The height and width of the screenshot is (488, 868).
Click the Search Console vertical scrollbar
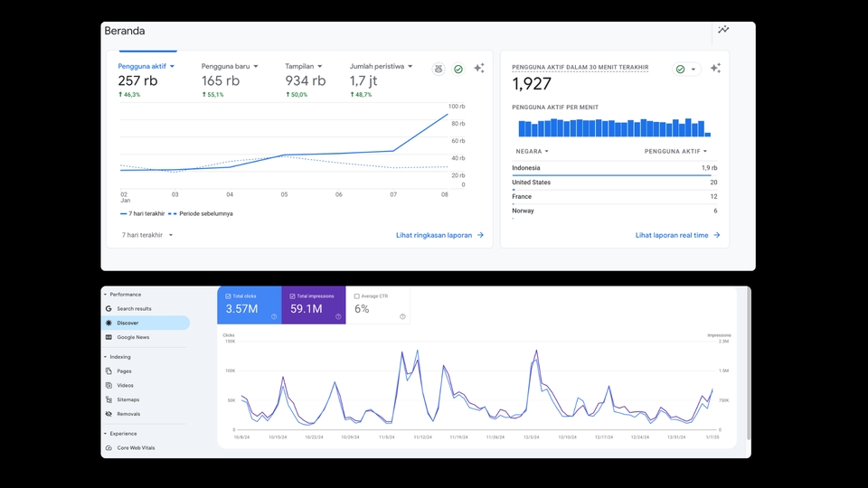pos(749,363)
